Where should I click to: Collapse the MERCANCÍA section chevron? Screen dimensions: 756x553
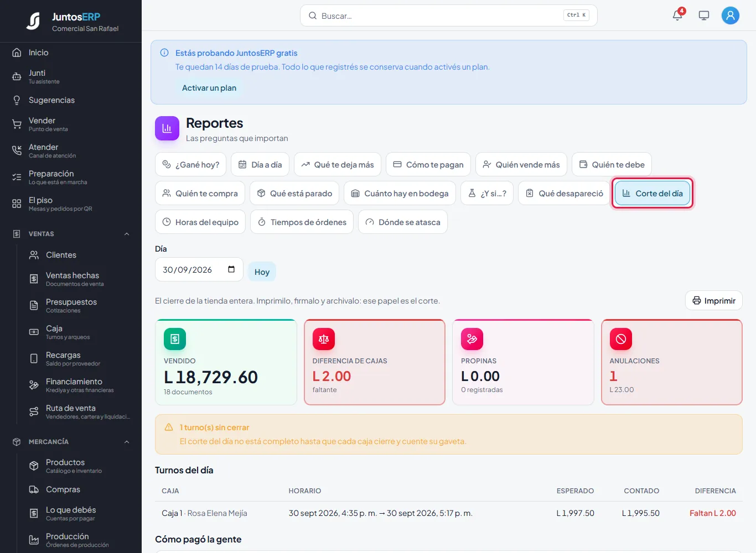tap(127, 442)
